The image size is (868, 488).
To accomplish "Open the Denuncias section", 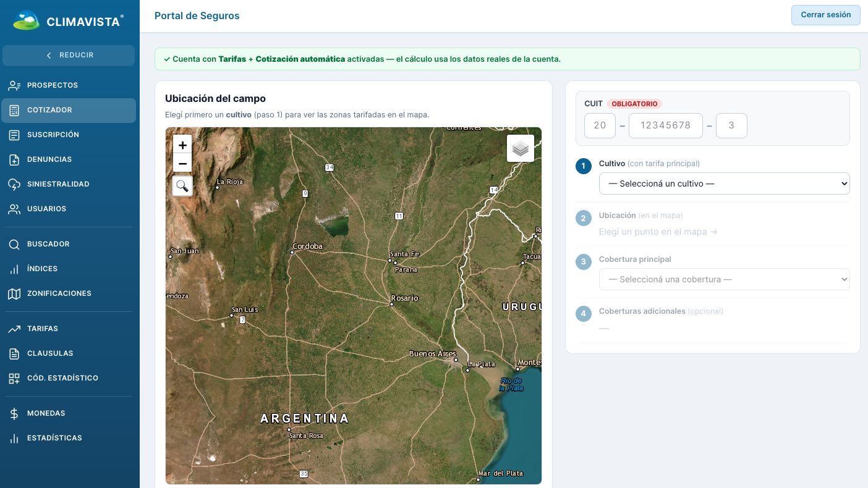I will 69,159.
